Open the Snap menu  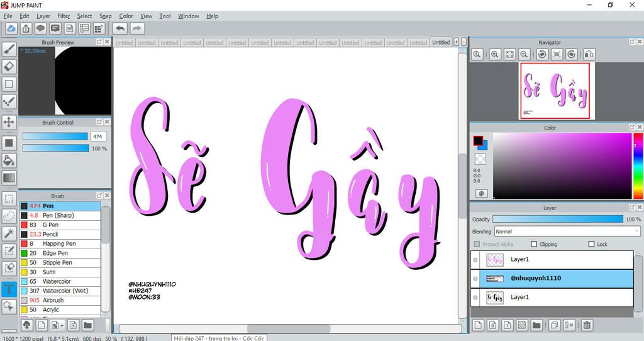(x=105, y=16)
